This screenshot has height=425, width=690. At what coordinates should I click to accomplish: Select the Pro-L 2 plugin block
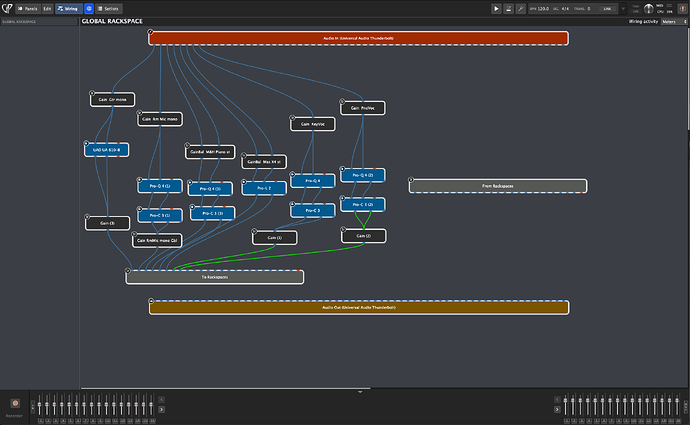pos(264,188)
